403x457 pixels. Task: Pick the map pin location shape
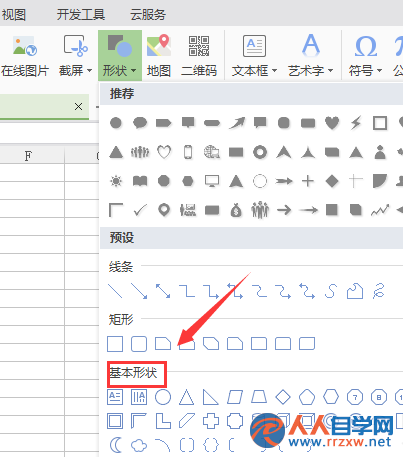click(x=164, y=210)
